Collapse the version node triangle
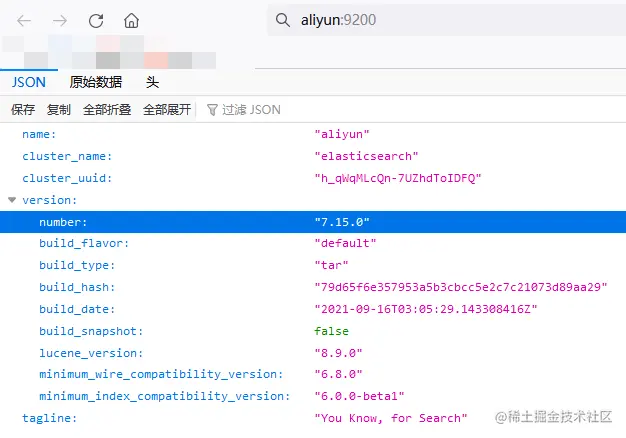 tap(12, 200)
